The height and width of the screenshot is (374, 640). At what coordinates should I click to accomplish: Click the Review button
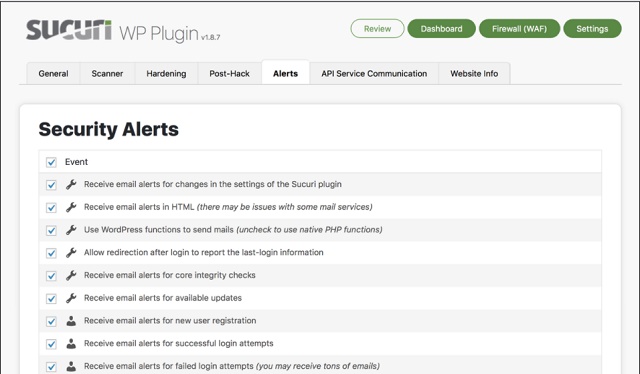[x=378, y=29]
